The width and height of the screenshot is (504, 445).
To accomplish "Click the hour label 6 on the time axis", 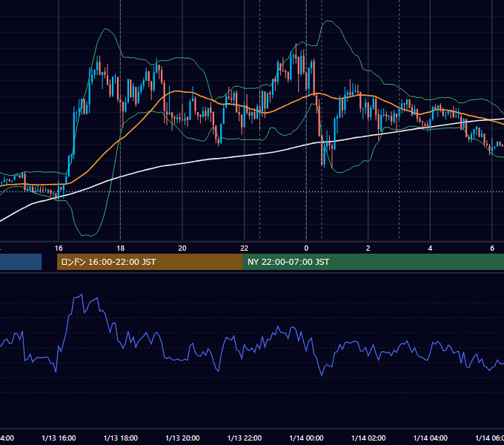I will pyautogui.click(x=492, y=248).
